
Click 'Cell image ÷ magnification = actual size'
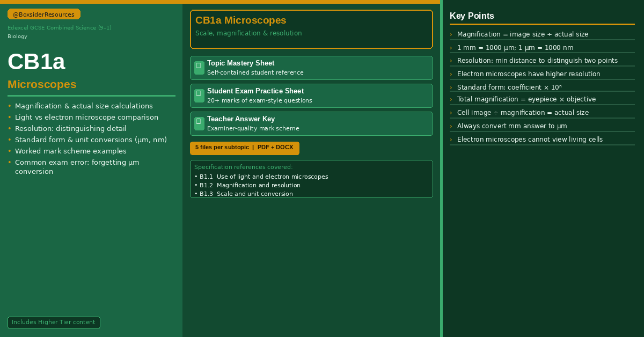coord(523,113)
